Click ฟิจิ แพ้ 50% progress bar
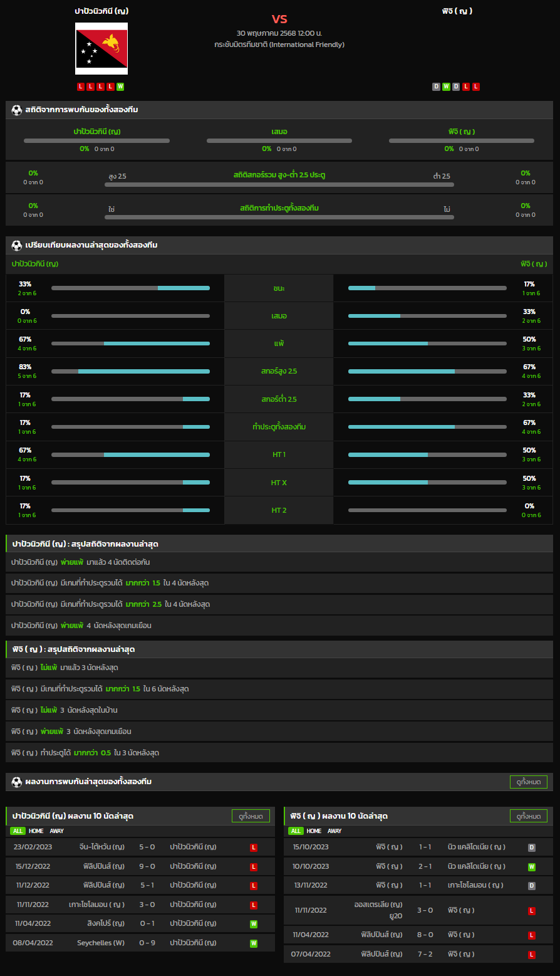 427,344
